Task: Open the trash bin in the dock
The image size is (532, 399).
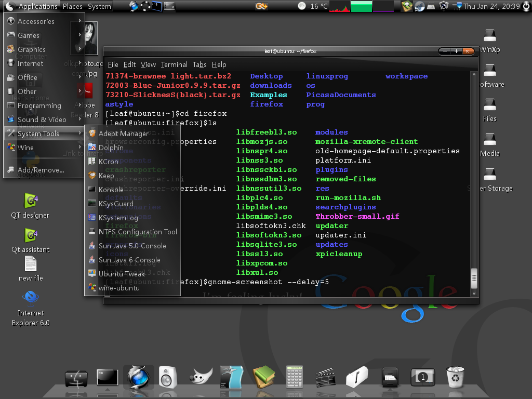Action: 455,377
